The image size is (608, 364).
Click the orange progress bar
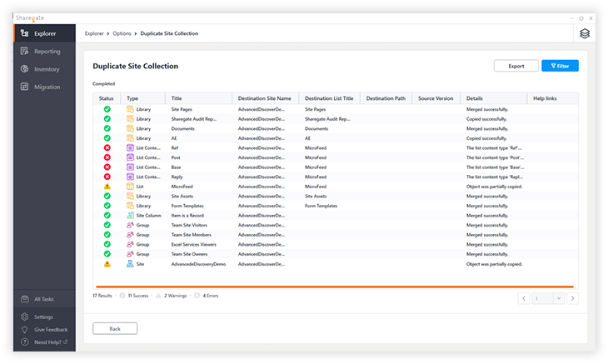(335, 287)
